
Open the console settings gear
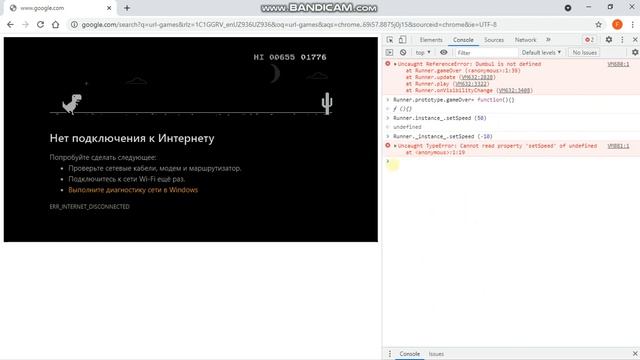coord(635,53)
